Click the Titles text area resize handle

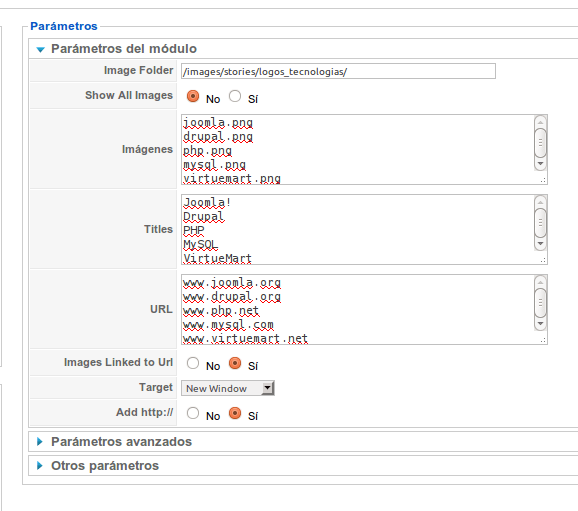(x=543, y=260)
